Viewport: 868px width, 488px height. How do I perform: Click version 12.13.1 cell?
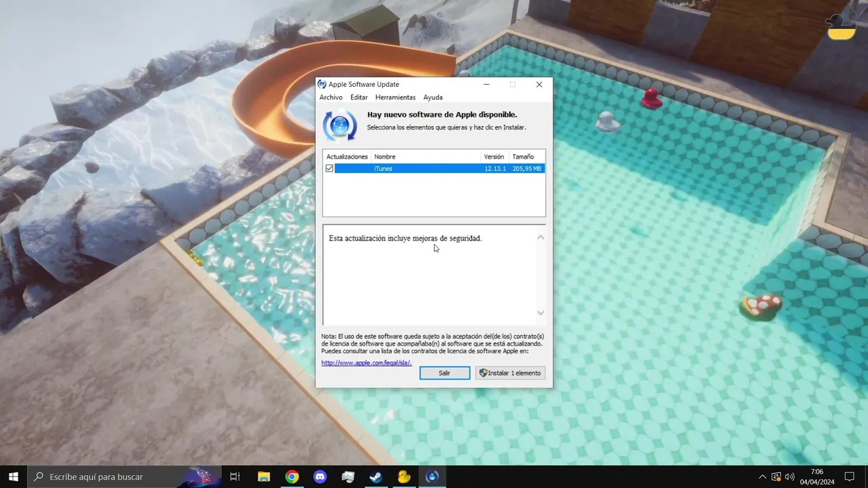(495, 168)
